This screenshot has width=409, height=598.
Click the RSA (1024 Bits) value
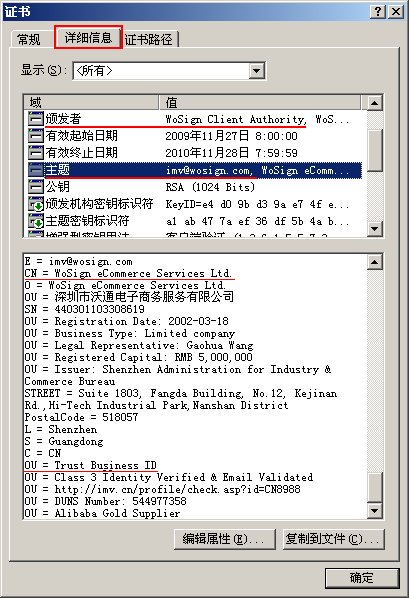click(210, 187)
